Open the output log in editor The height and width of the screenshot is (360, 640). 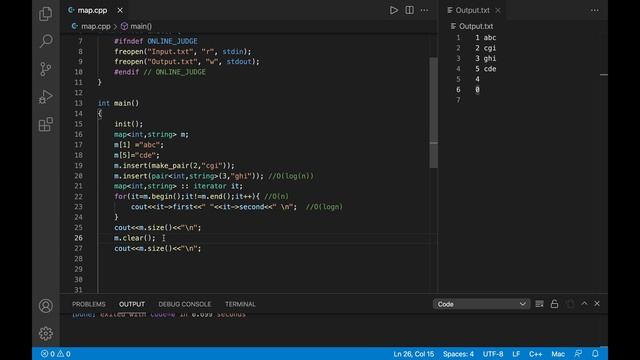click(570, 304)
